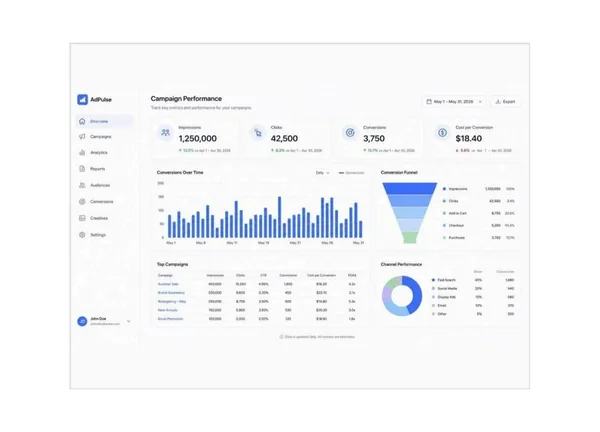The width and height of the screenshot is (600, 432).
Task: Select the Reports document icon
Action: 82,169
